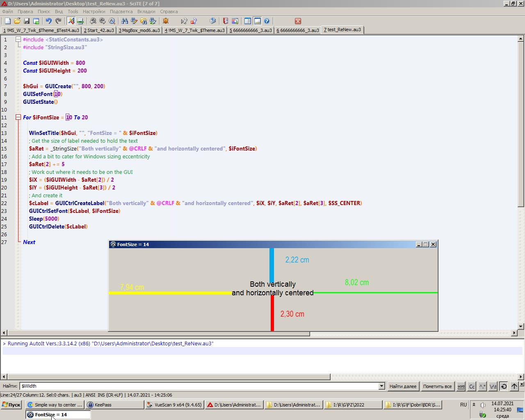The height and width of the screenshot is (420, 525).
Task: Switch to 6666666666_3.au3 tab numbered 5
Action: tap(251, 30)
